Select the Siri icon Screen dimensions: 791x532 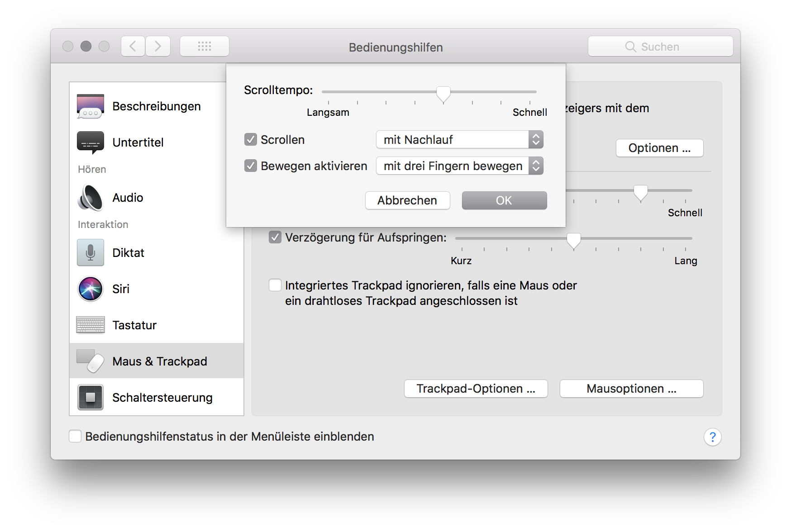pyautogui.click(x=90, y=289)
